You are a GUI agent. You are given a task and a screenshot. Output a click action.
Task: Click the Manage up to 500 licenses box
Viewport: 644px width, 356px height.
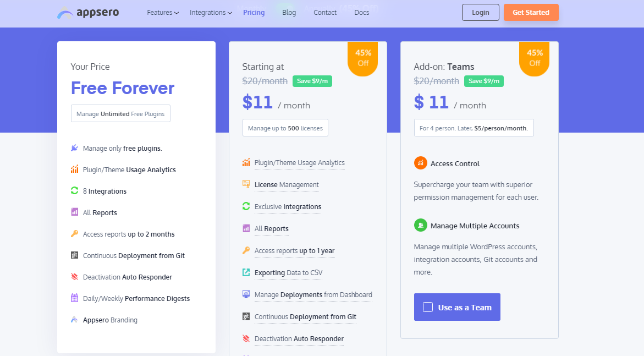pos(285,128)
